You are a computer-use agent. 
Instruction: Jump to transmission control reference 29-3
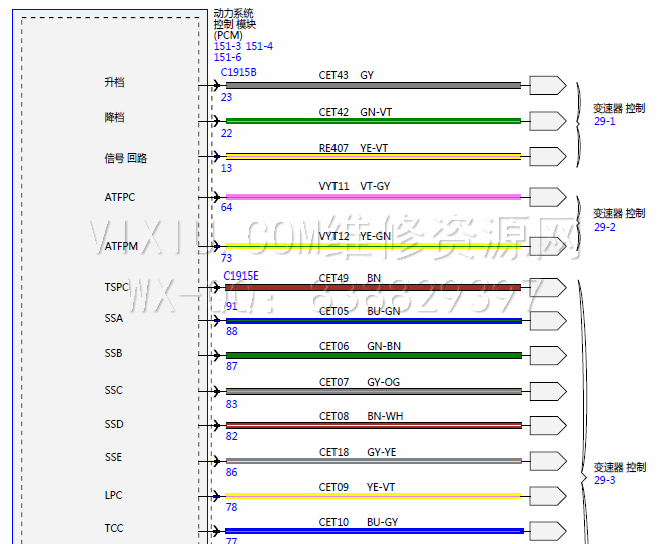(x=604, y=480)
